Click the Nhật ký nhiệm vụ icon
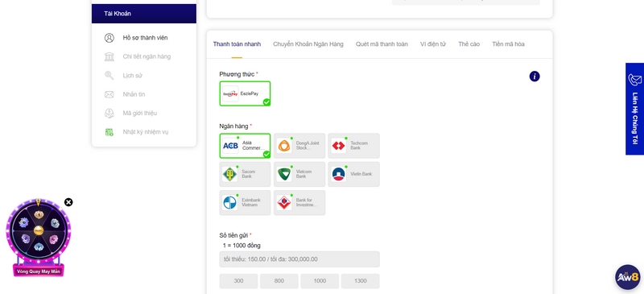Screen dimensions: 644x294 (109, 132)
